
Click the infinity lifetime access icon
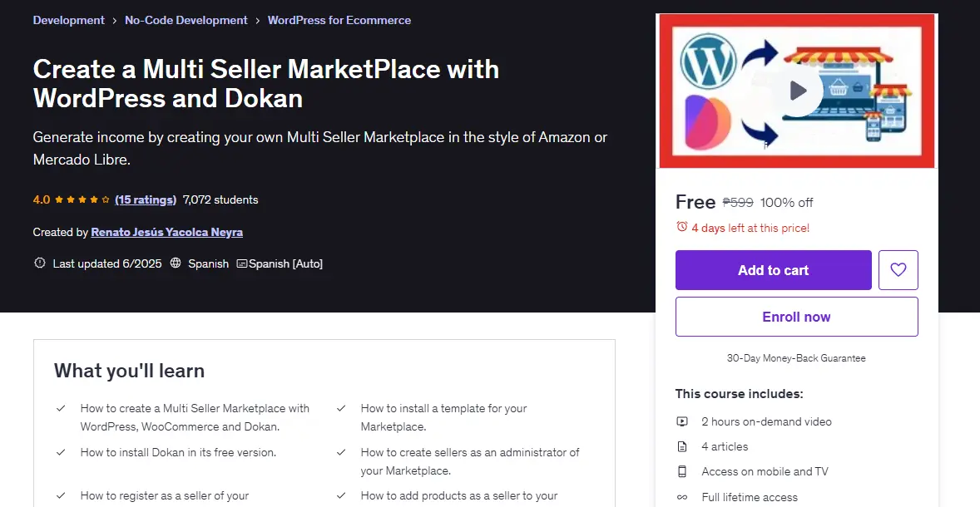click(682, 497)
